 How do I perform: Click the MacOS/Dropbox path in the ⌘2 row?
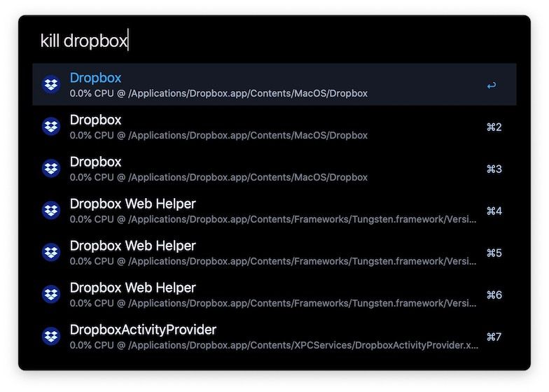248,136
